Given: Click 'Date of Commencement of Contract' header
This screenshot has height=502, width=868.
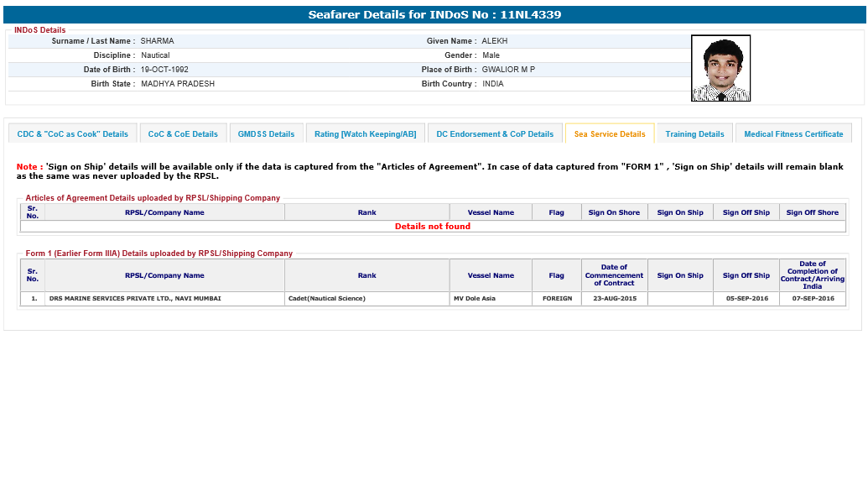Looking at the screenshot, I should pos(615,275).
